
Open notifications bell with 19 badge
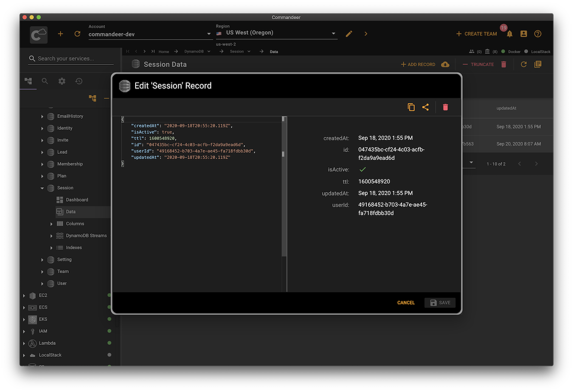point(509,34)
